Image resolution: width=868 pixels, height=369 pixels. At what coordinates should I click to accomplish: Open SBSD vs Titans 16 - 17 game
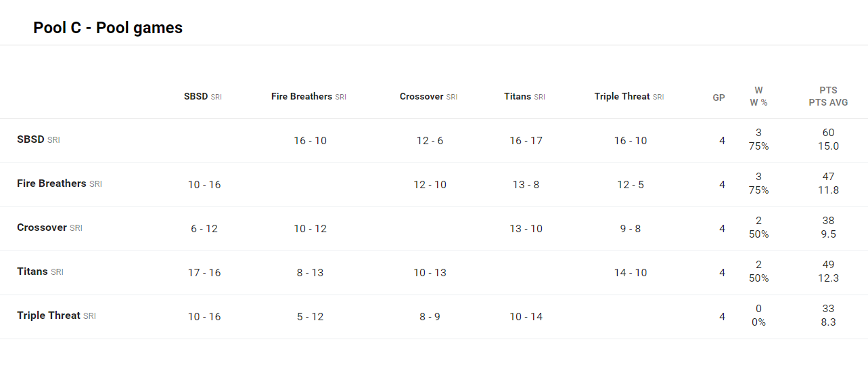click(x=526, y=141)
